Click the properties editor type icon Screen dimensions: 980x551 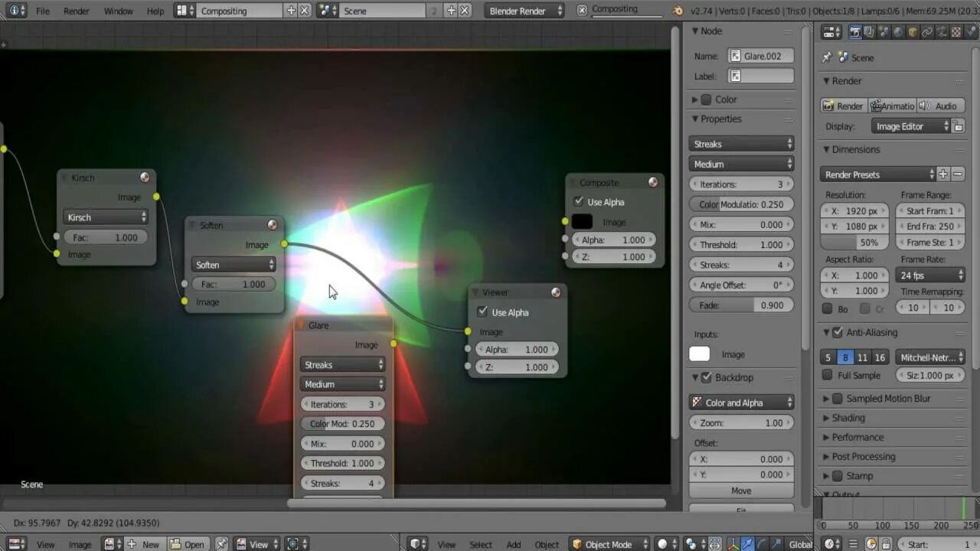(831, 32)
